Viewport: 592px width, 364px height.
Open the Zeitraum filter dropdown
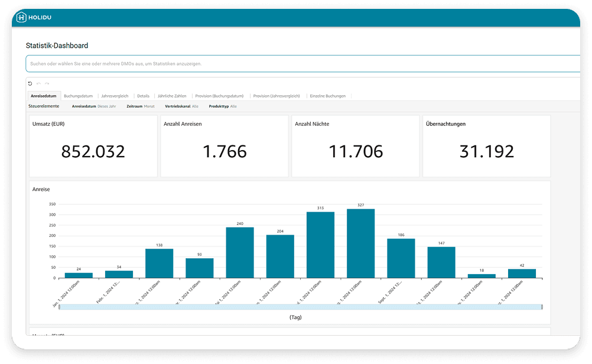(x=141, y=106)
